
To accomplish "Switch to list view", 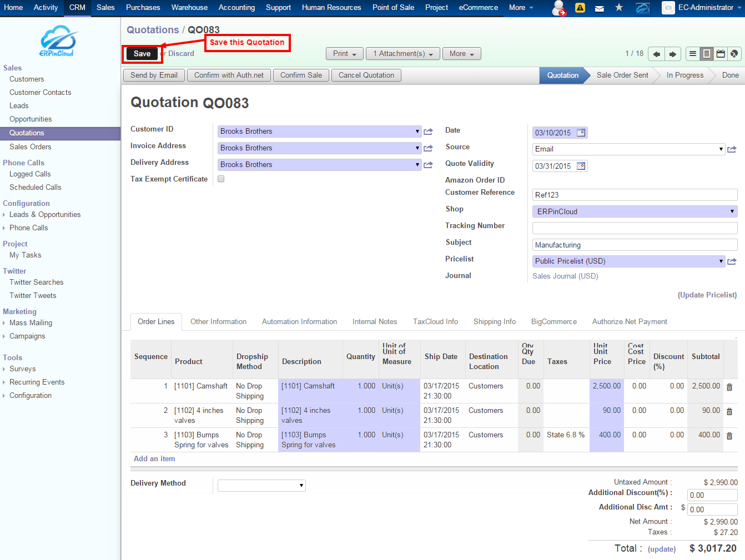I will (x=693, y=54).
